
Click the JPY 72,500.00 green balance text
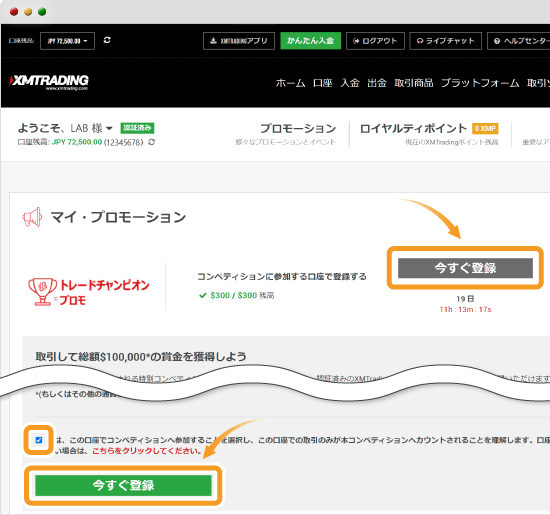click(77, 142)
